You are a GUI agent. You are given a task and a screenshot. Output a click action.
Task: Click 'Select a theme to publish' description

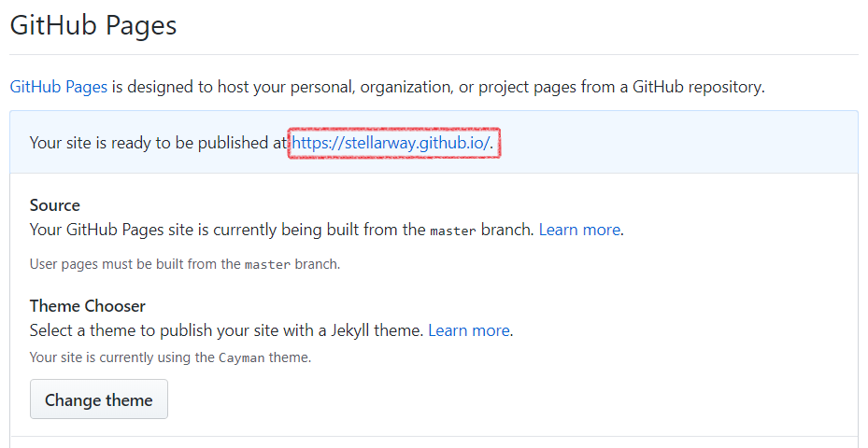tap(226, 330)
